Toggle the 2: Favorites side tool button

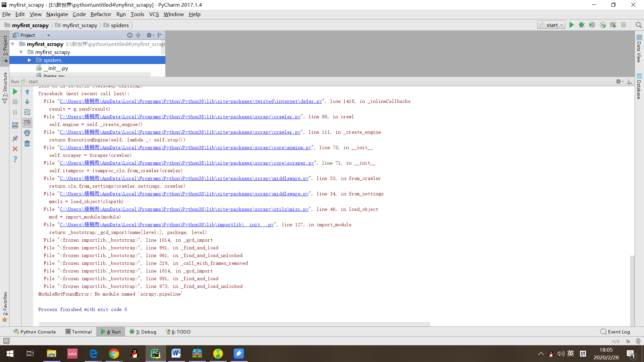coord(5,307)
